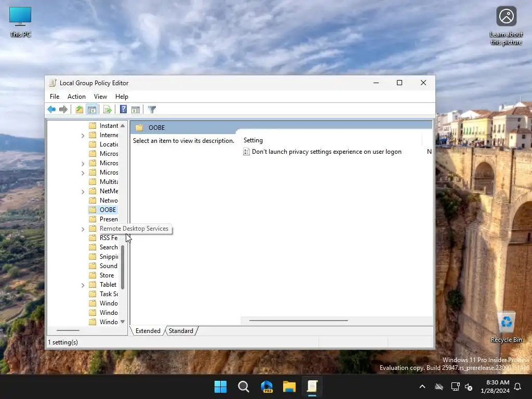This screenshot has height=399, width=532.
Task: Click the folder icon next to Sound
Action: pos(92,265)
